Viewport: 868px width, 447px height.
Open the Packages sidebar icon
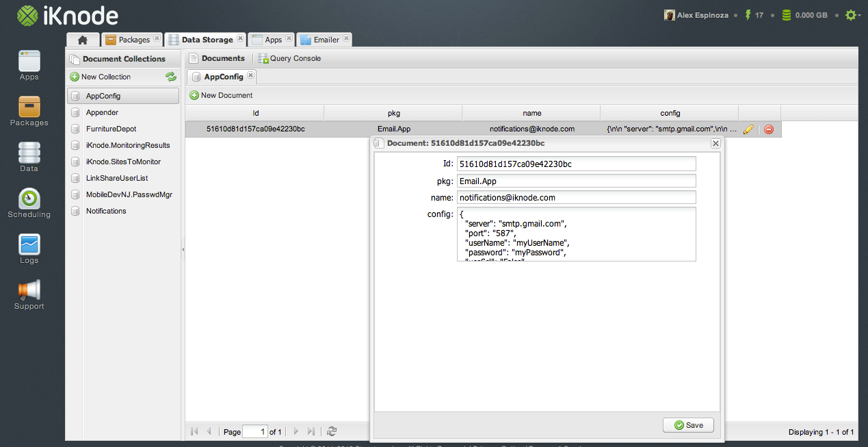[29, 107]
